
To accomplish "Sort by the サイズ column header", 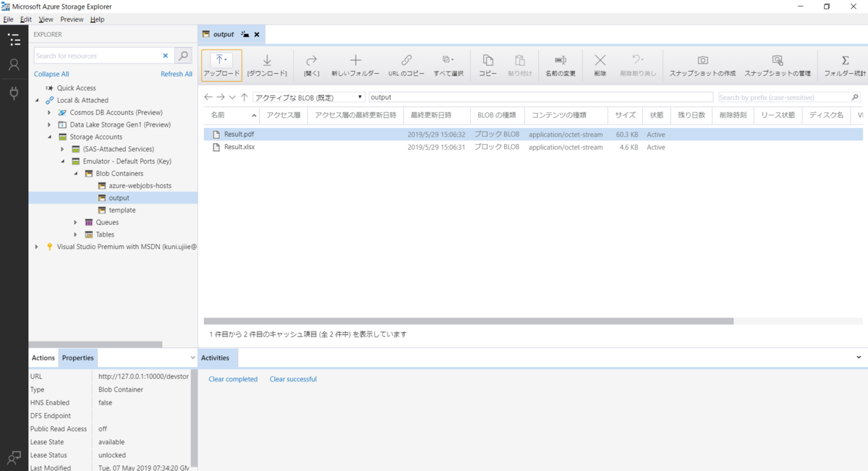I will pyautogui.click(x=625, y=115).
